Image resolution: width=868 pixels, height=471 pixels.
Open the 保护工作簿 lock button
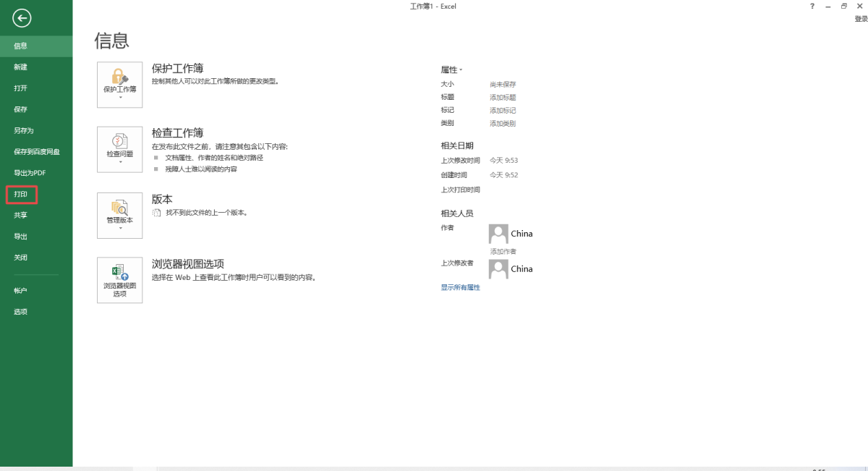coord(119,85)
